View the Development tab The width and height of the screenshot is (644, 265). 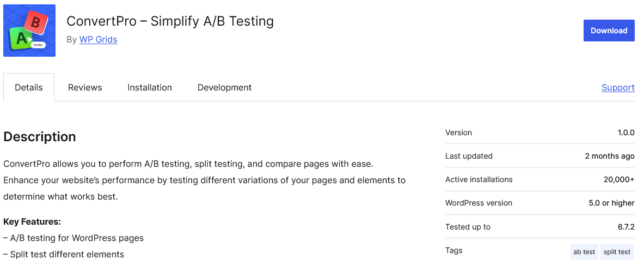click(224, 87)
